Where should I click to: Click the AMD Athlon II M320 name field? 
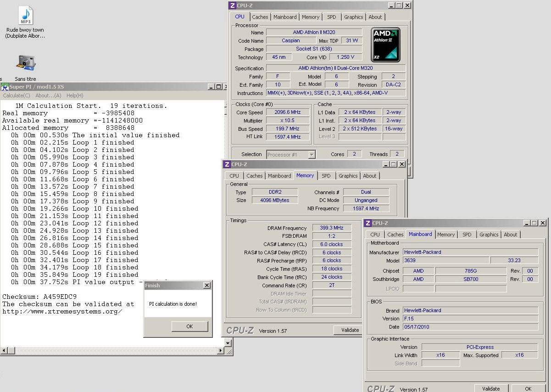[x=314, y=33]
